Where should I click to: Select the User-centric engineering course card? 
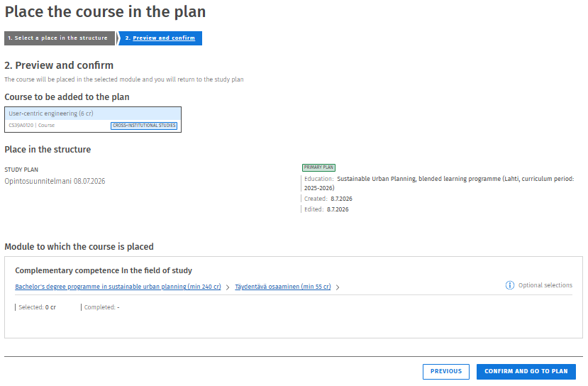coord(93,119)
